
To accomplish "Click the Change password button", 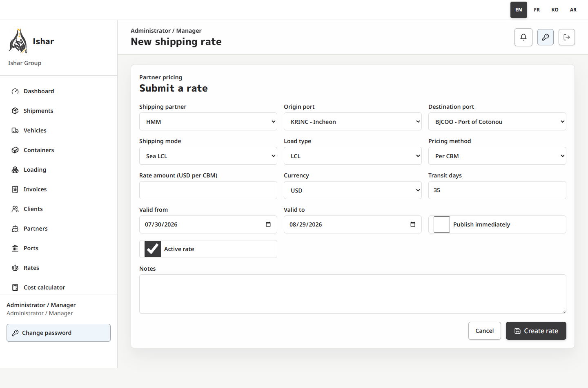I will 59,333.
